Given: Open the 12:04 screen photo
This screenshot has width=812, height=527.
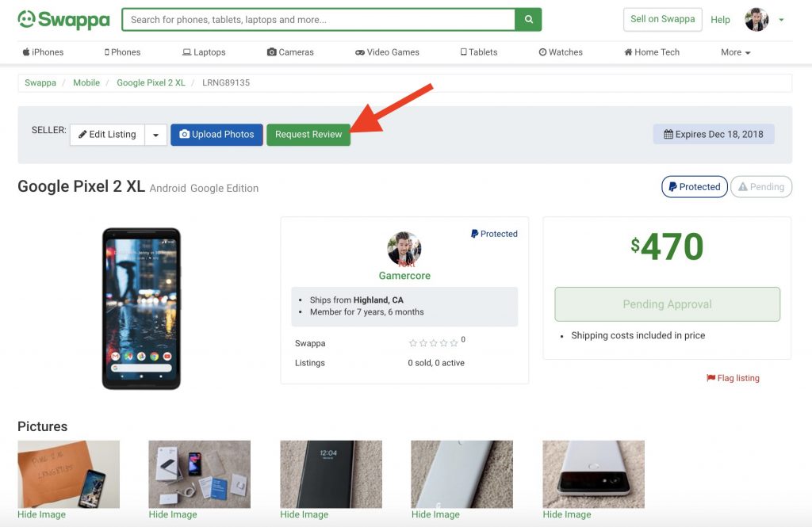Looking at the screenshot, I should (331, 474).
